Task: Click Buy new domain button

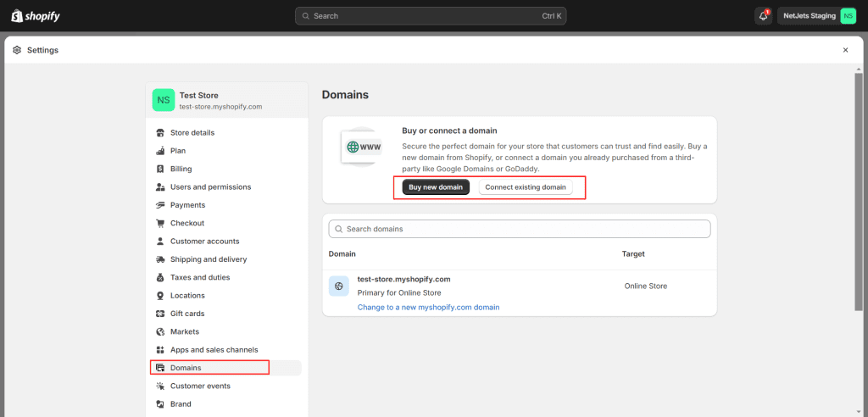Action: (436, 187)
